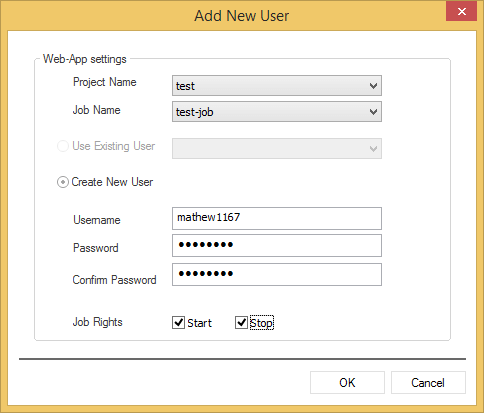Click the Stop checkbox label text
This screenshot has width=484, height=413.
(262, 323)
